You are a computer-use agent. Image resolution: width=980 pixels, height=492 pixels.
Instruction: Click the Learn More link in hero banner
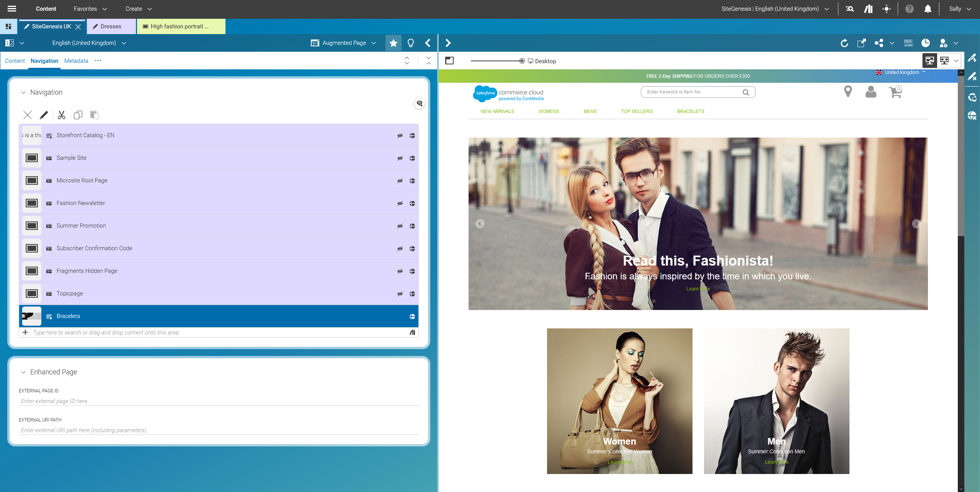click(x=697, y=289)
